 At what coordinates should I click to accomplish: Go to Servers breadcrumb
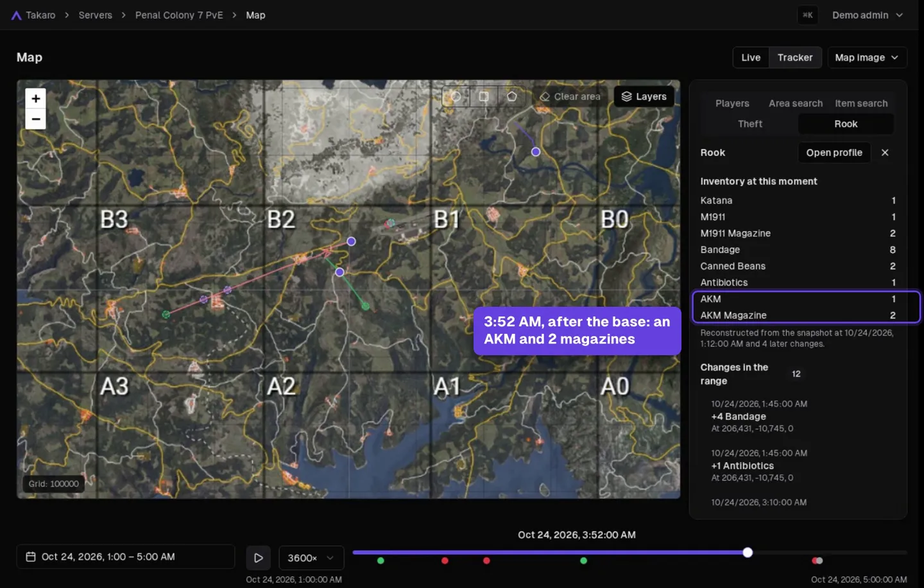tap(95, 15)
